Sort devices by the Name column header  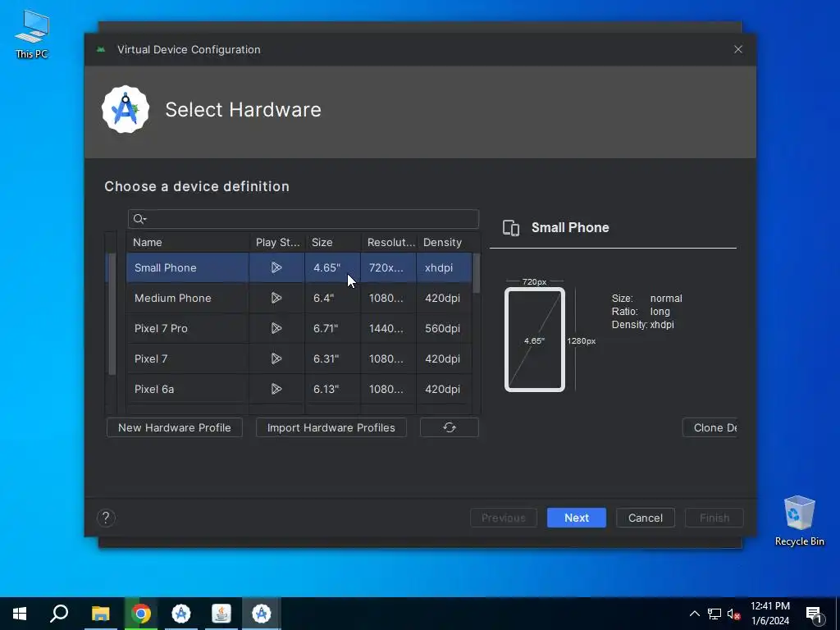188,242
